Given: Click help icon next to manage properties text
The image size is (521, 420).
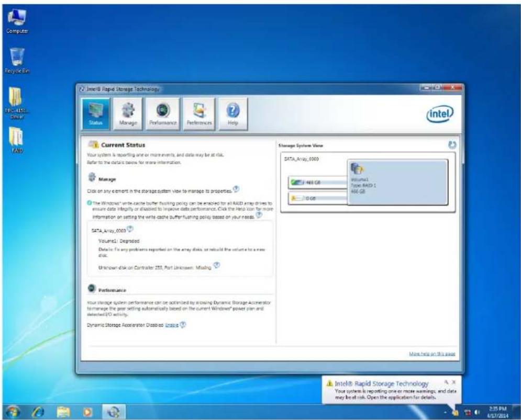Looking at the screenshot, I should [x=236, y=189].
